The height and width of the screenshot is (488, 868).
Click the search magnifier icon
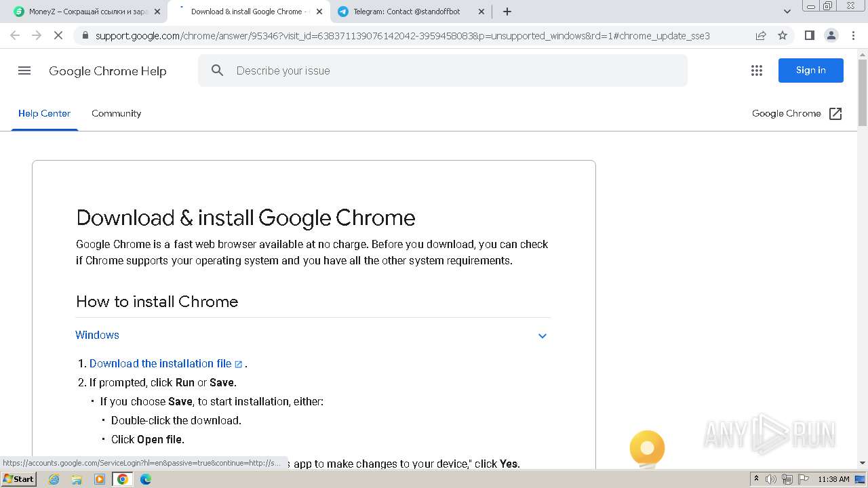[x=217, y=70]
